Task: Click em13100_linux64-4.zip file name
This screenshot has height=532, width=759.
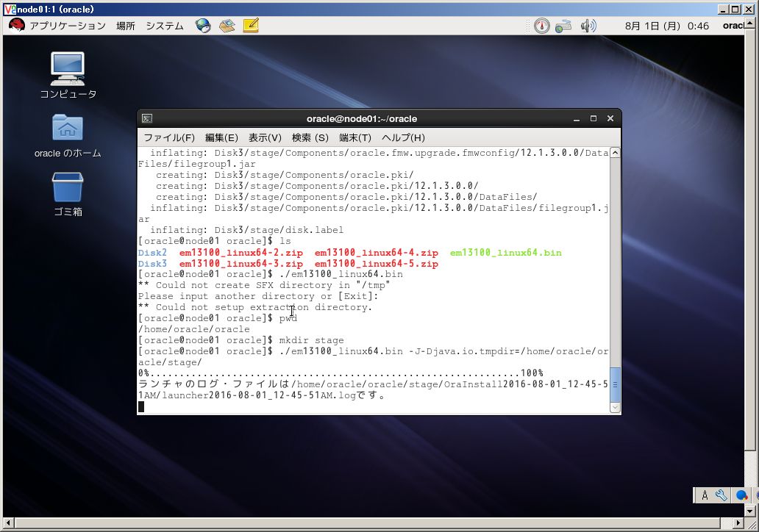Action: click(x=376, y=253)
